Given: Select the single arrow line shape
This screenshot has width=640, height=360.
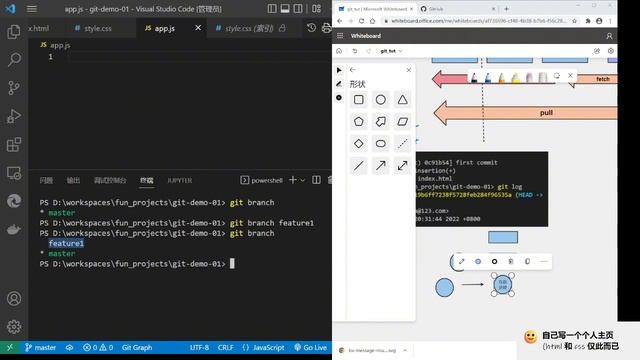Looking at the screenshot, I should tap(381, 166).
